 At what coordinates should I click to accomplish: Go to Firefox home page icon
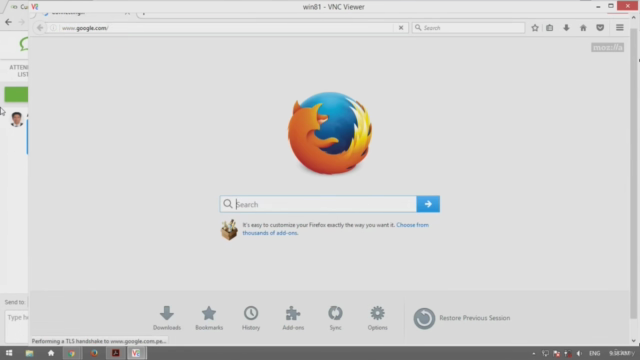583,28
